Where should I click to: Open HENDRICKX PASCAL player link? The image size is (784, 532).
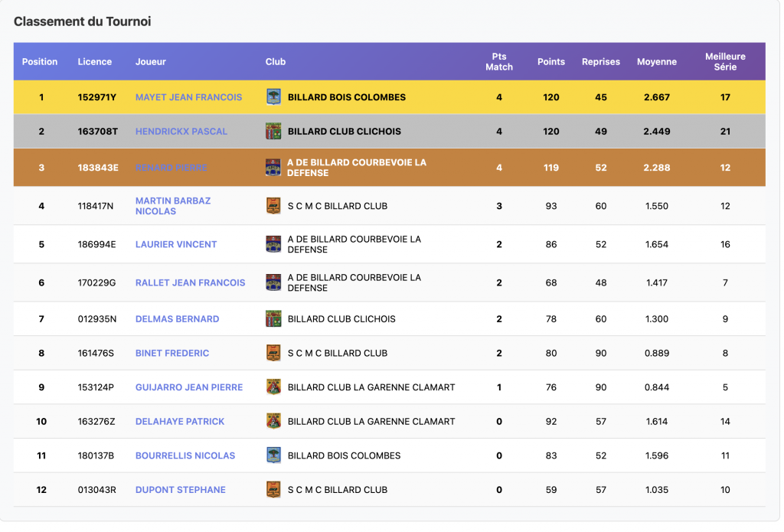pyautogui.click(x=181, y=132)
